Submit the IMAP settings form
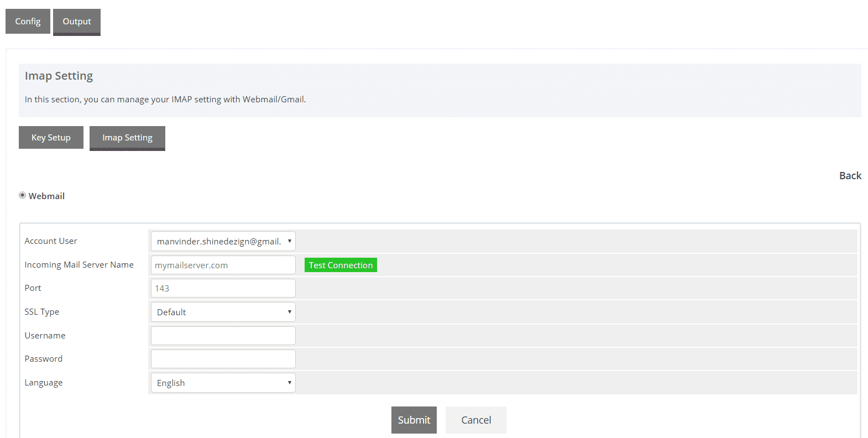The width and height of the screenshot is (868, 438). pyautogui.click(x=414, y=420)
